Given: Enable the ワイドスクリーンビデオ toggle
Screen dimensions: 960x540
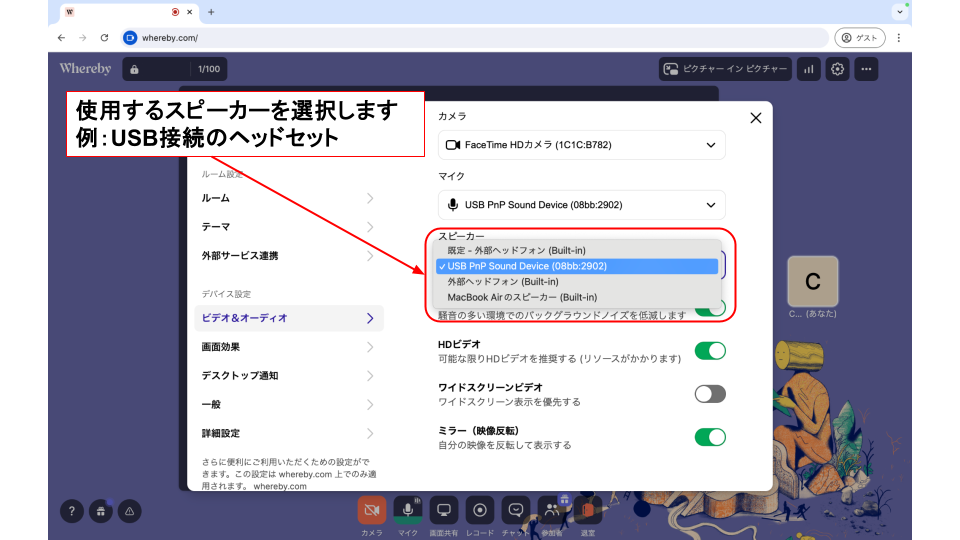Looking at the screenshot, I should [x=710, y=394].
